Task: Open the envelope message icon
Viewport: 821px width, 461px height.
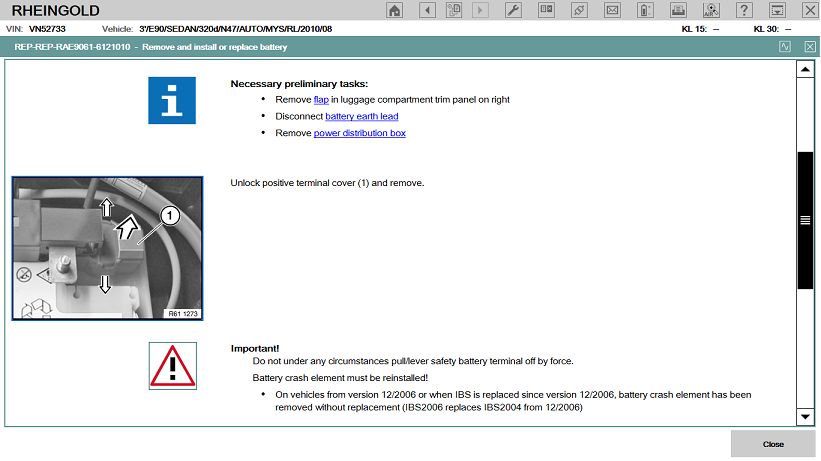Action: pos(612,10)
